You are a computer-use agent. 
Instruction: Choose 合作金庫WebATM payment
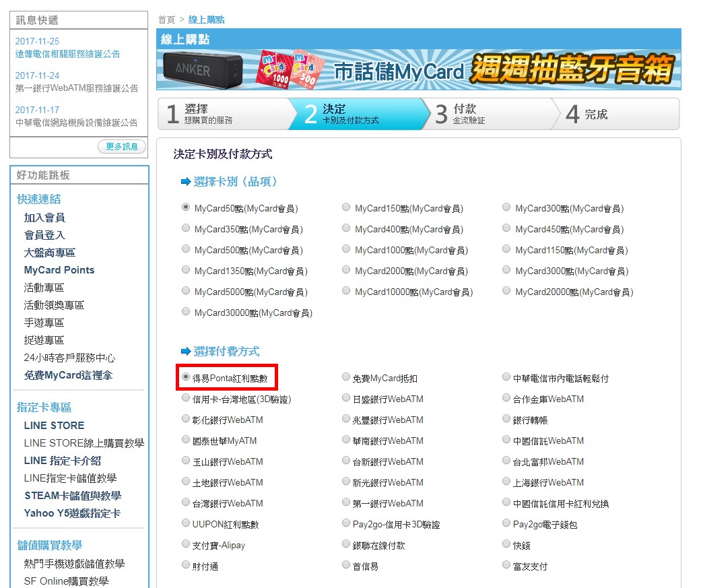[x=506, y=398]
